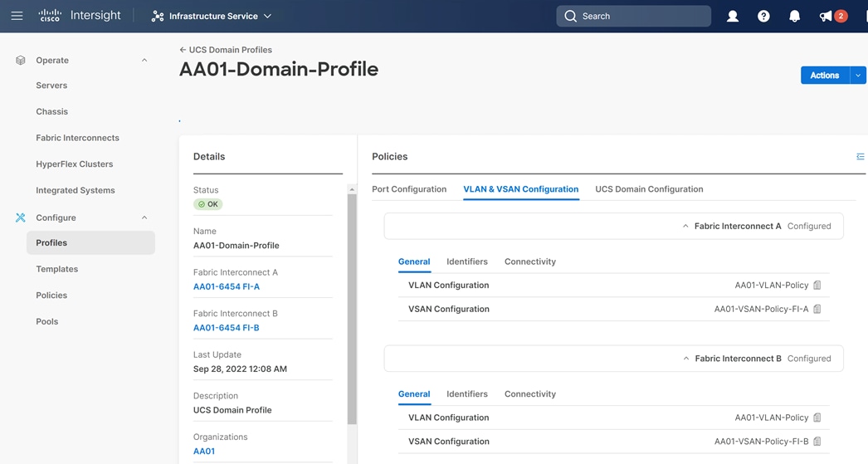Open the user profile icon
Viewport: 868px width, 464px height.
[733, 16]
